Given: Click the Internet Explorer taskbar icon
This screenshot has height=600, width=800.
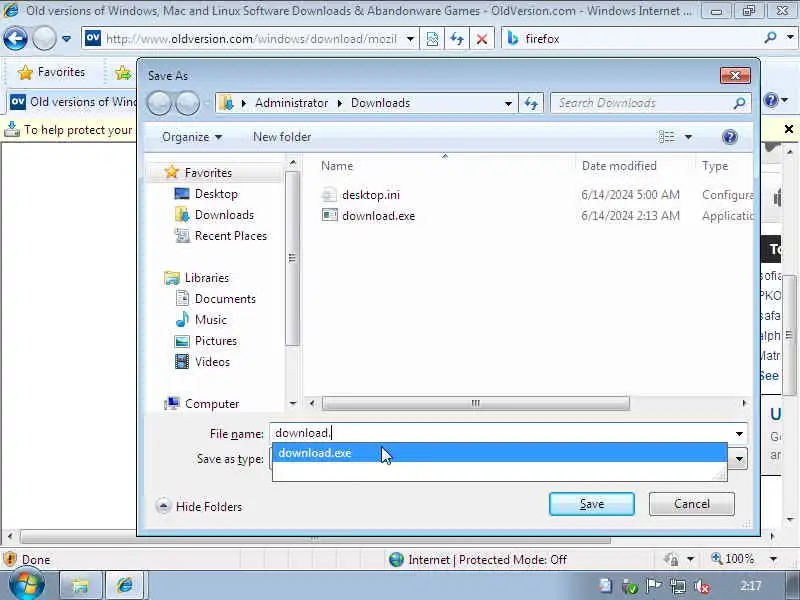Looking at the screenshot, I should click(x=124, y=586).
